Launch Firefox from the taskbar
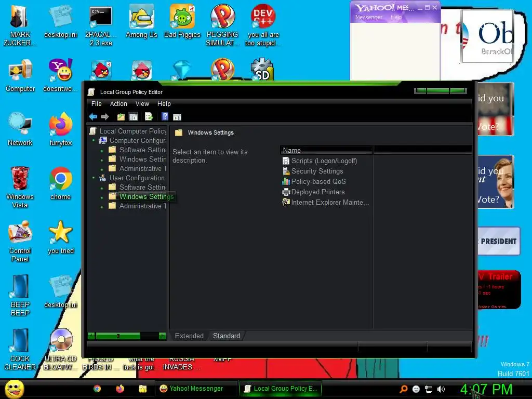532x399 pixels. coord(120,389)
